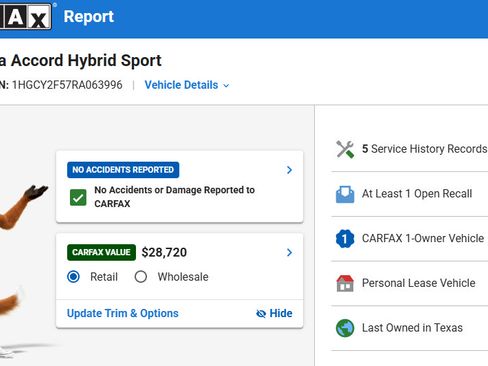Click the CARFAX logo in header

click(x=26, y=16)
